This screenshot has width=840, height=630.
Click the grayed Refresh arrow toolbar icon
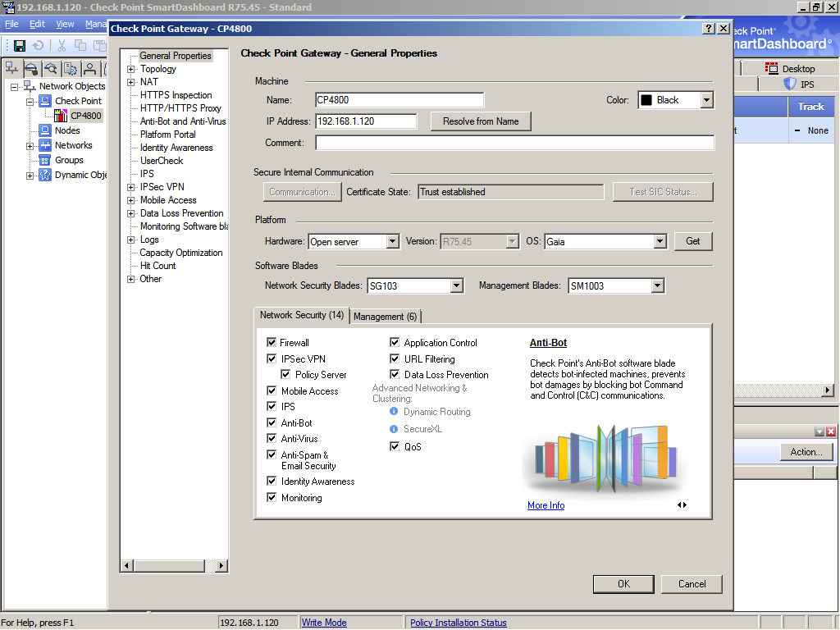(38, 46)
